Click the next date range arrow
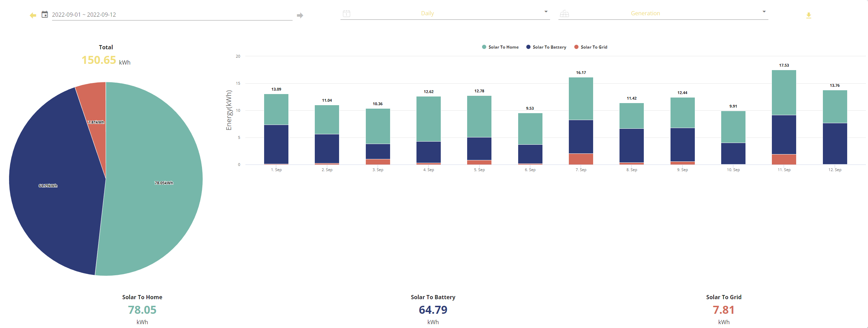Screen dimensions: 868x328 (x=300, y=15)
